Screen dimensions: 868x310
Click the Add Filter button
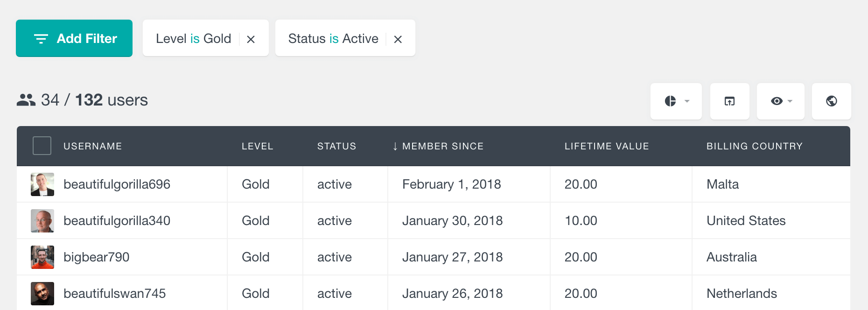tap(74, 38)
